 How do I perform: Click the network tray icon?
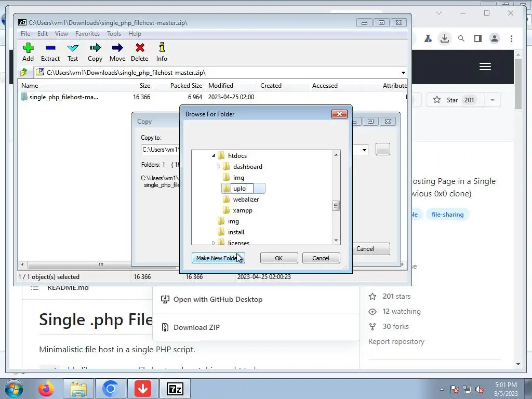coord(467,389)
